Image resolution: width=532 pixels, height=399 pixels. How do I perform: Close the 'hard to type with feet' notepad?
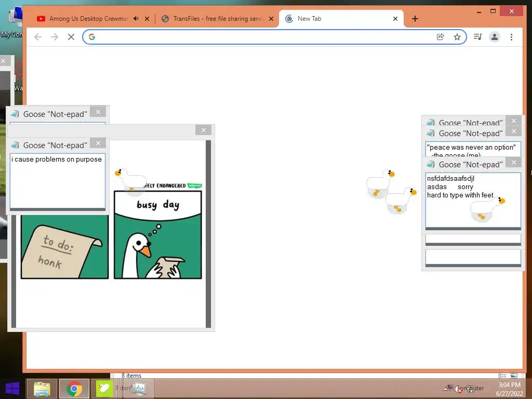(x=514, y=163)
